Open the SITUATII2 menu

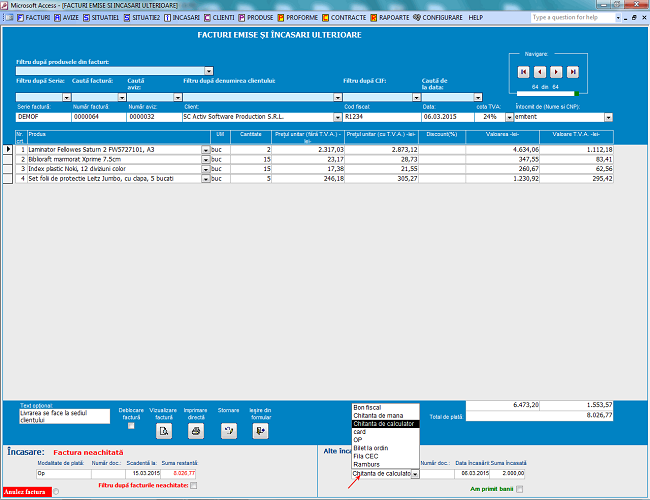[142, 17]
